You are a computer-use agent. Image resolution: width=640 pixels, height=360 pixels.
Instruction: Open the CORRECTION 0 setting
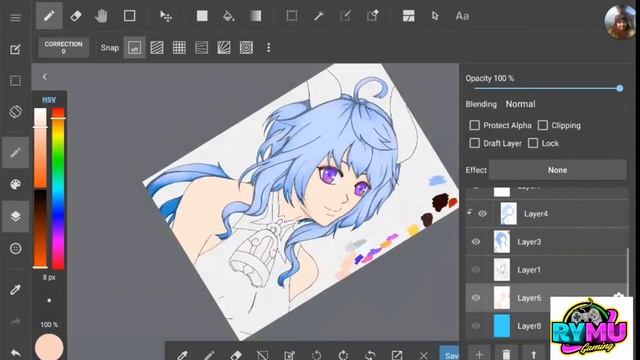(x=63, y=47)
